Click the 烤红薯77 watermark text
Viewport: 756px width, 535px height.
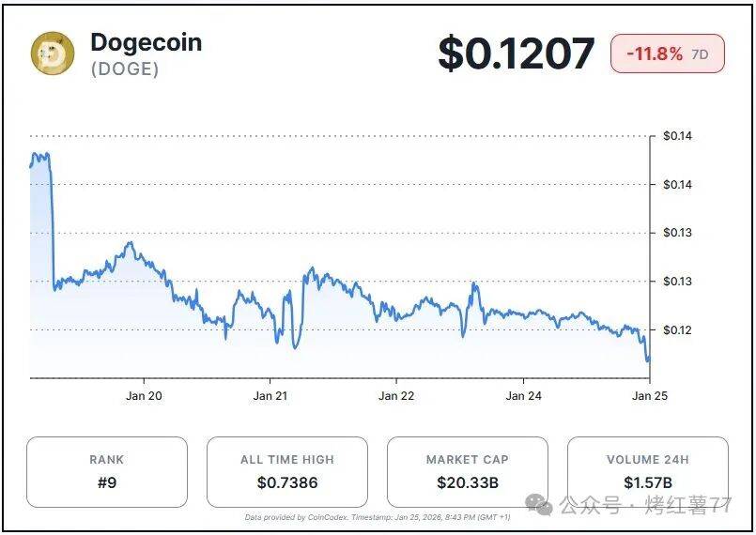click(x=694, y=506)
